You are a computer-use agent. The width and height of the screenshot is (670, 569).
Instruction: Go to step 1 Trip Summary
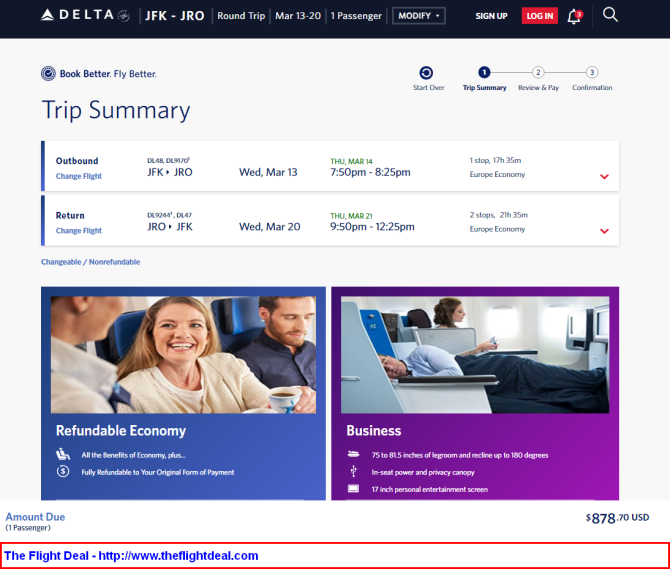point(484,73)
